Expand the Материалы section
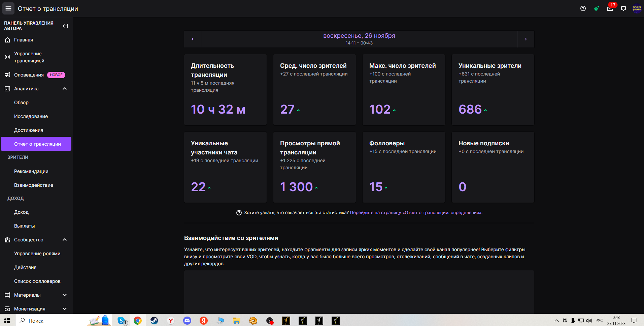 tap(65, 295)
